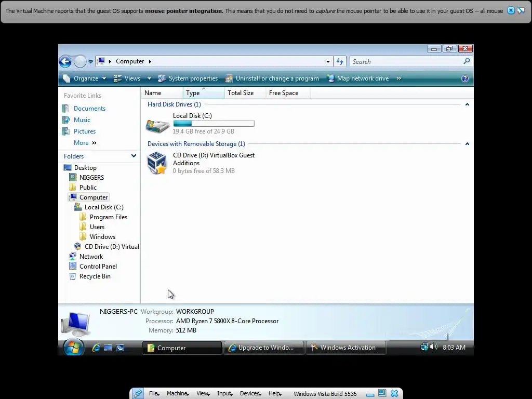Image resolution: width=532 pixels, height=399 pixels.
Task: Collapse the Hard Disk Drives group arrow
Action: pos(467,104)
